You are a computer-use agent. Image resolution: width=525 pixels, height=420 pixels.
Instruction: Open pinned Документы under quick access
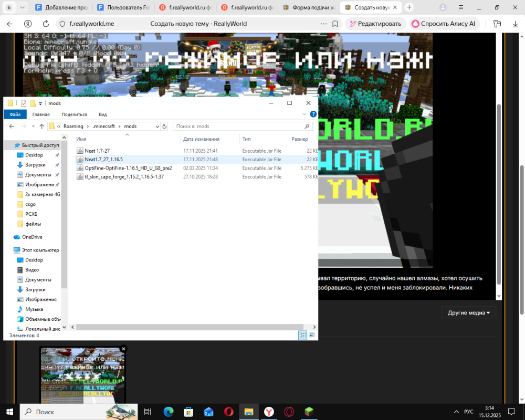[x=38, y=174]
